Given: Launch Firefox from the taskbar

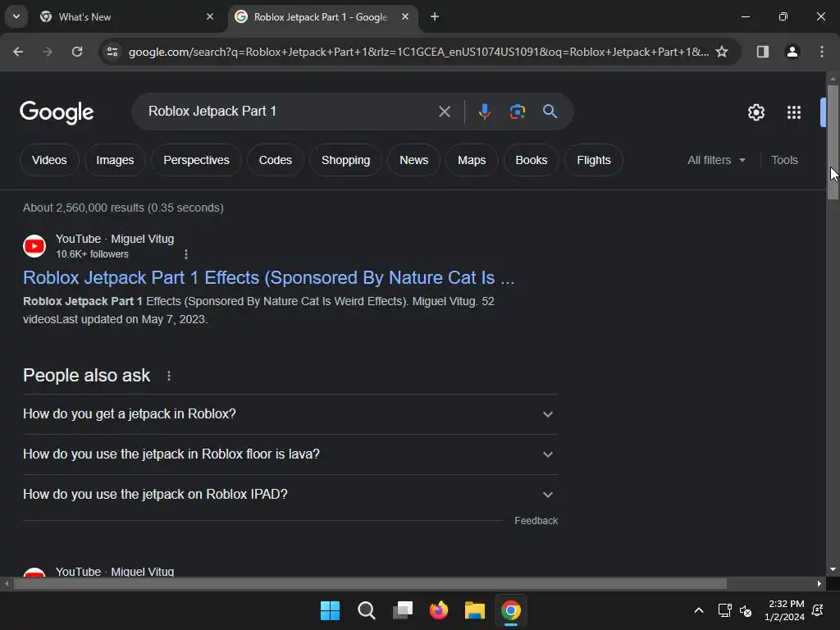Looking at the screenshot, I should pyautogui.click(x=439, y=610).
